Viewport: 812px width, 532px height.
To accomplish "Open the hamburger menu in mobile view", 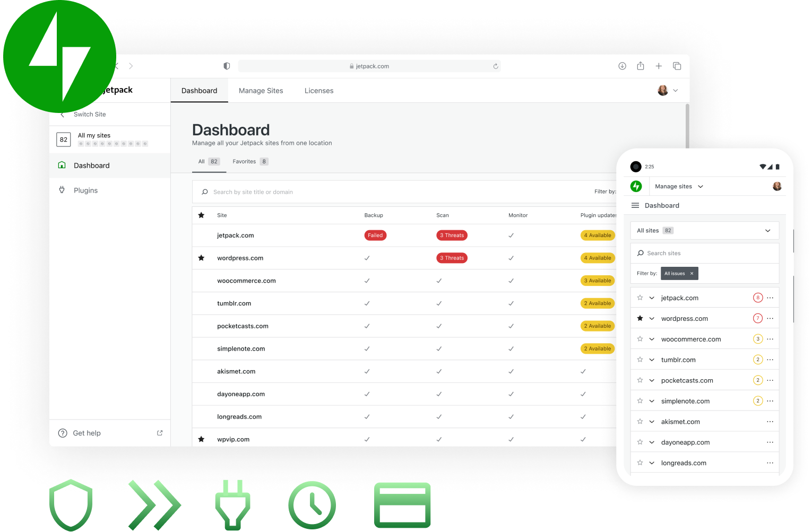I will click(x=635, y=205).
